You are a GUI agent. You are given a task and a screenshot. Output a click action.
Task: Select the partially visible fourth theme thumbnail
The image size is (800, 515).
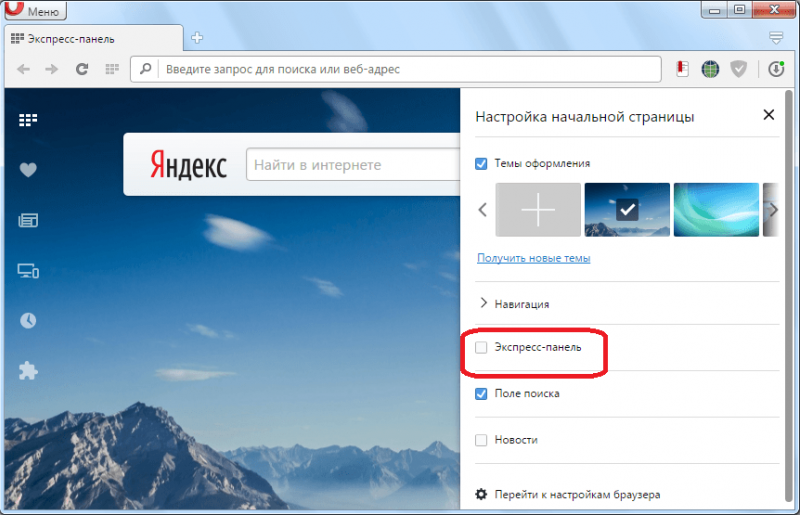click(x=770, y=210)
